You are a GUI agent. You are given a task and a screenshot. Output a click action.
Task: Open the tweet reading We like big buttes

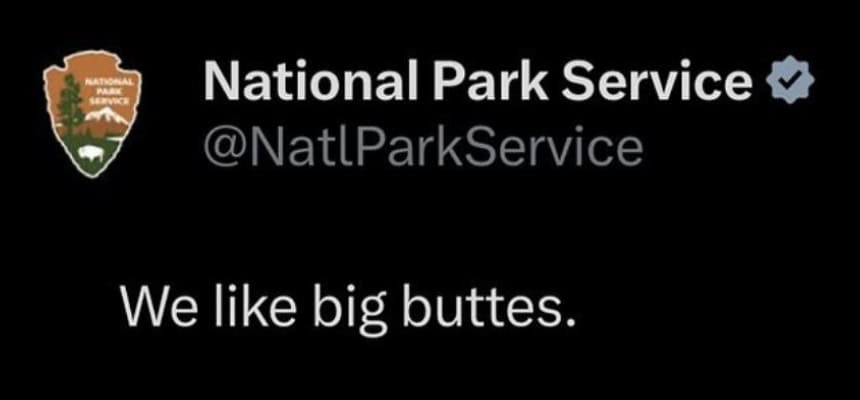click(348, 309)
